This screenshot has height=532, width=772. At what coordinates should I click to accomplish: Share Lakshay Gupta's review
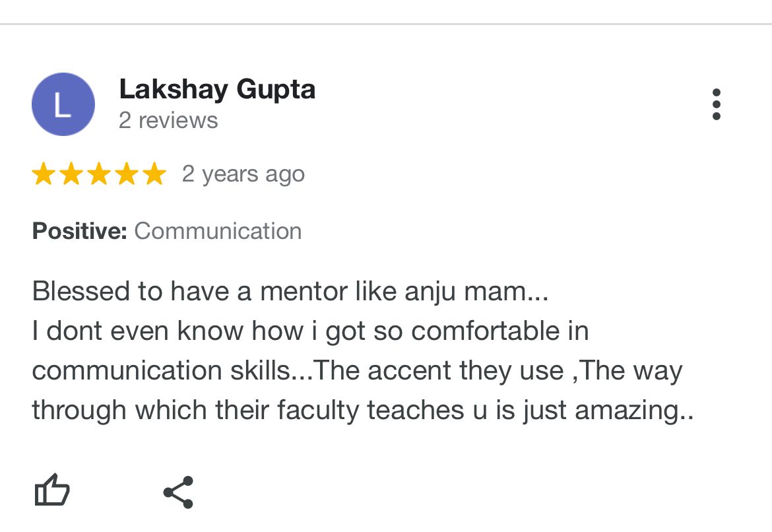[x=178, y=492]
